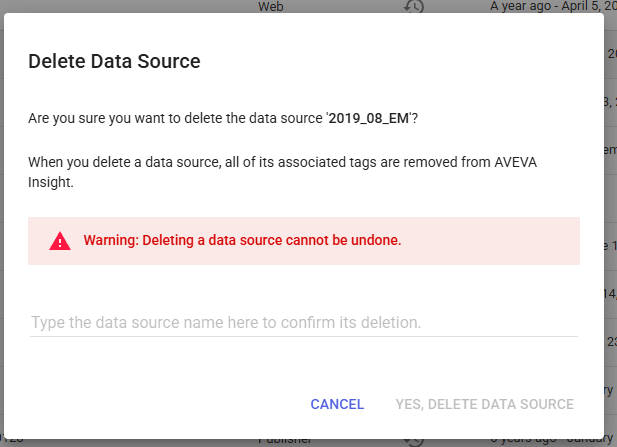Click the 'associated tags are removed' explanation paragraph
Viewport: 617px width, 447px height.
click(283, 172)
